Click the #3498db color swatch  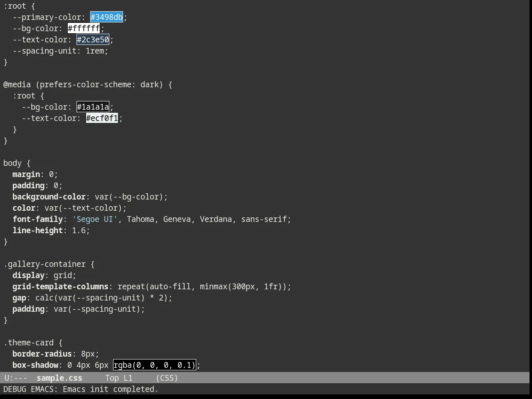pyautogui.click(x=106, y=17)
